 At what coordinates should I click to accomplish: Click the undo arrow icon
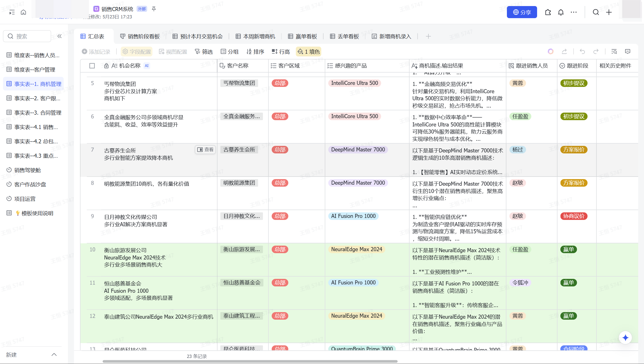(x=582, y=52)
